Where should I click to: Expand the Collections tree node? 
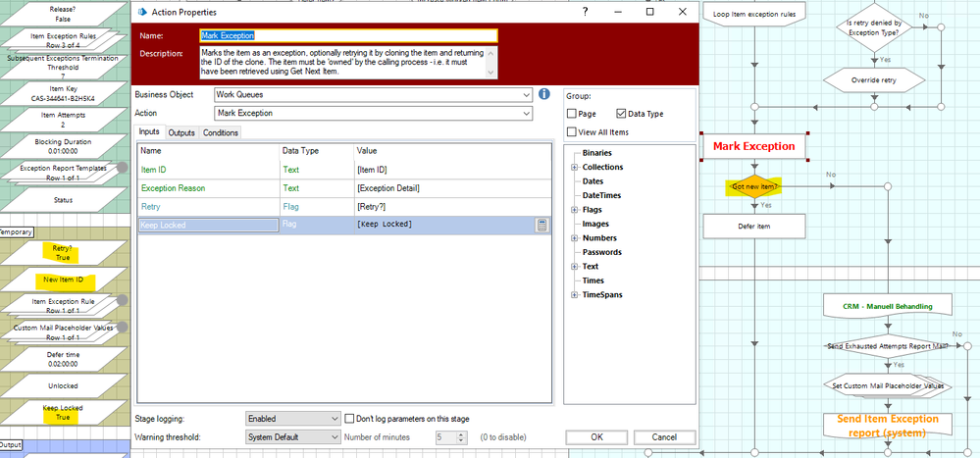574,168
